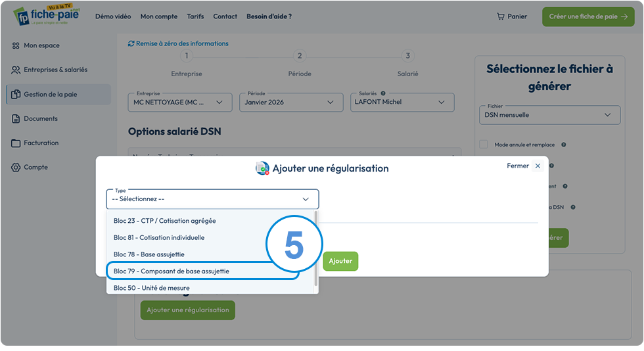The width and height of the screenshot is (644, 351).
Task: Open Facturation folder icon
Action: 16,143
